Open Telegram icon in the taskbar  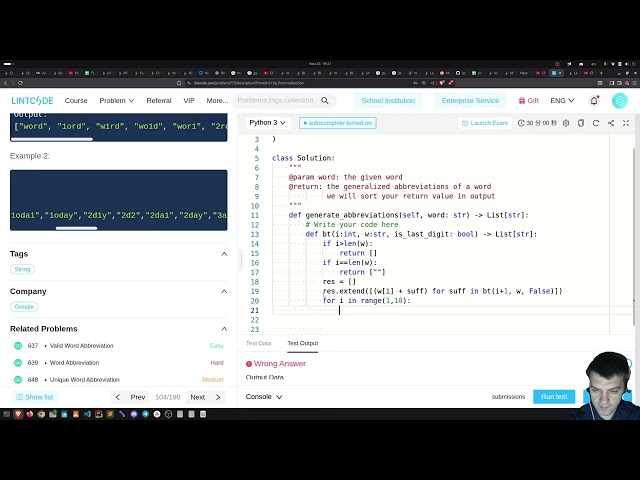coord(145,414)
